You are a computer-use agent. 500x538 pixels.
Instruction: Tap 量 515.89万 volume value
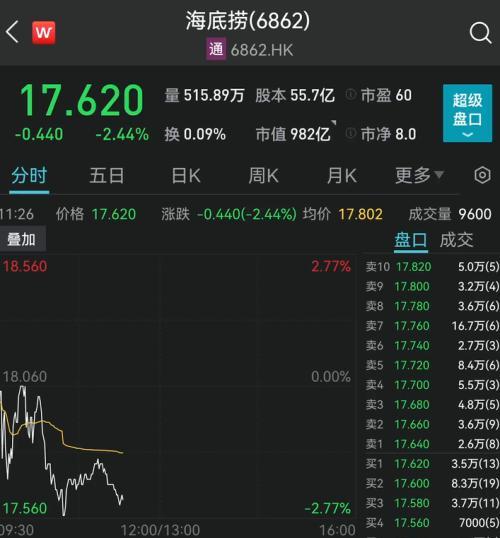[204, 95]
